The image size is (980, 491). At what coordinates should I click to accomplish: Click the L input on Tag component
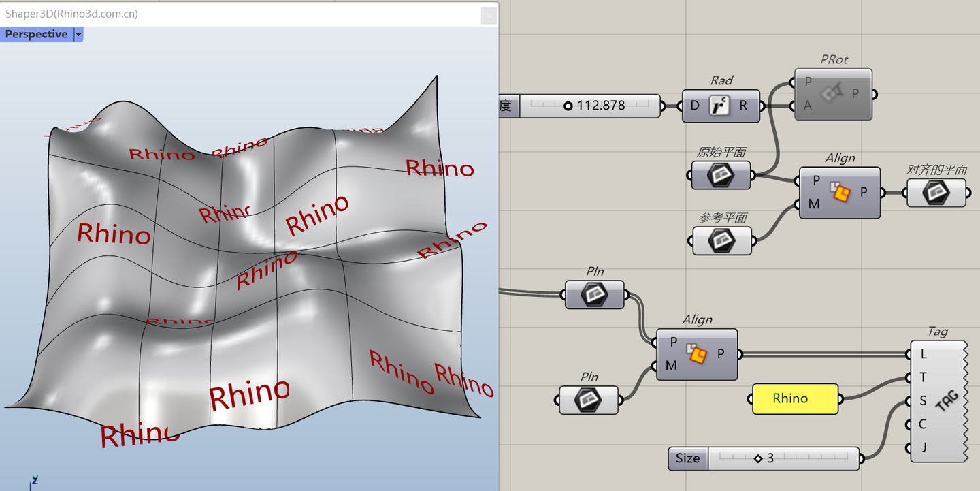click(x=924, y=354)
